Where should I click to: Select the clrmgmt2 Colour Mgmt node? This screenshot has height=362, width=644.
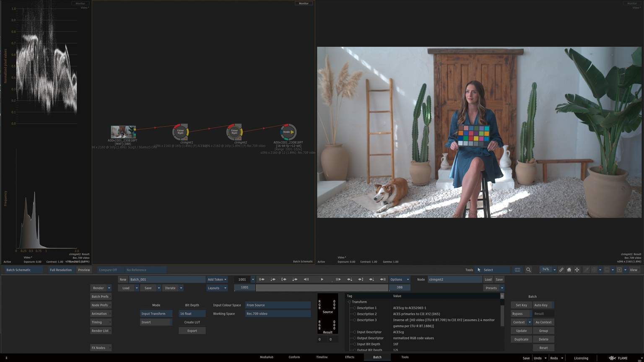pos(234,132)
